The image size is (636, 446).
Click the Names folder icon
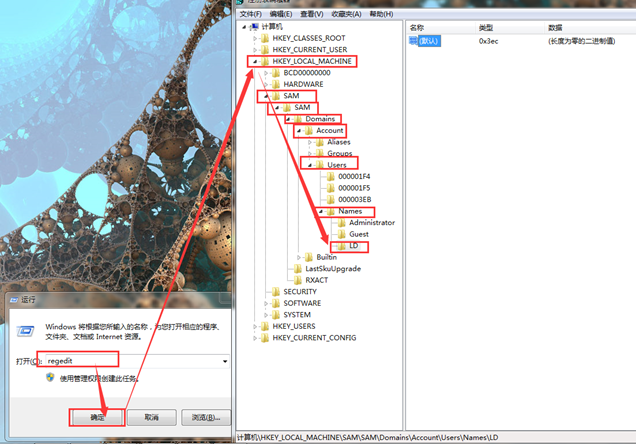(x=331, y=211)
